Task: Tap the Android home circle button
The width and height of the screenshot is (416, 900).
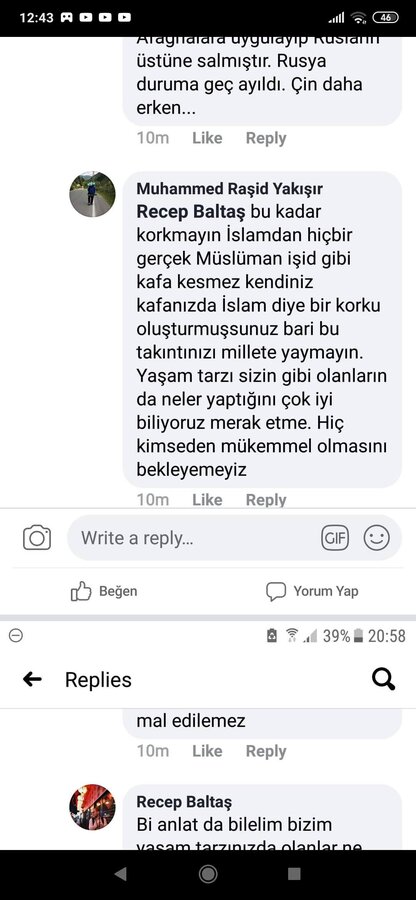Action: [x=208, y=874]
